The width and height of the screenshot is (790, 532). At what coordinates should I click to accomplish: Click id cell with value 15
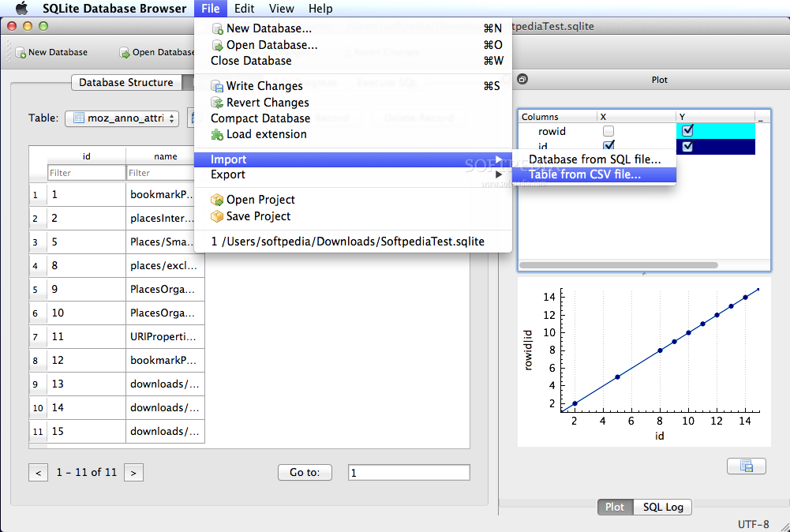tap(86, 431)
